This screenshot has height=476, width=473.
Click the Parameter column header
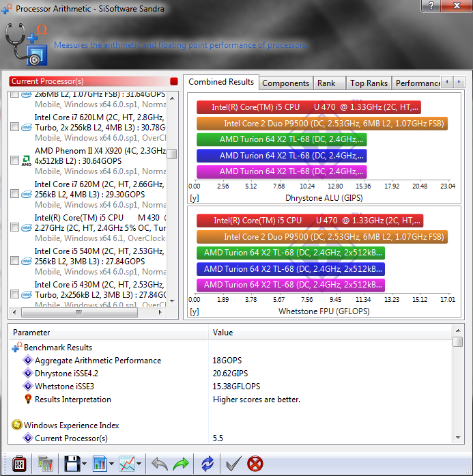(x=109, y=333)
